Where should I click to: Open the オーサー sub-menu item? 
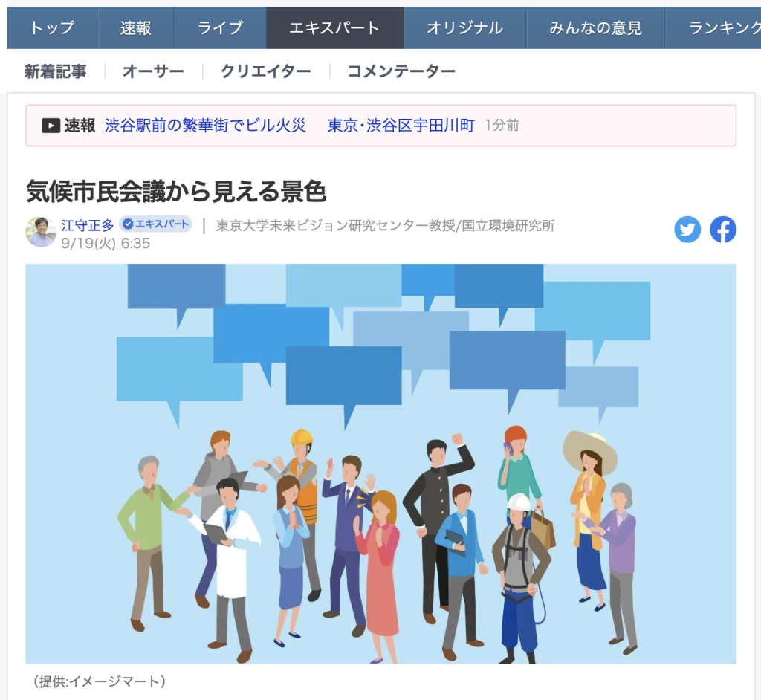[x=153, y=71]
